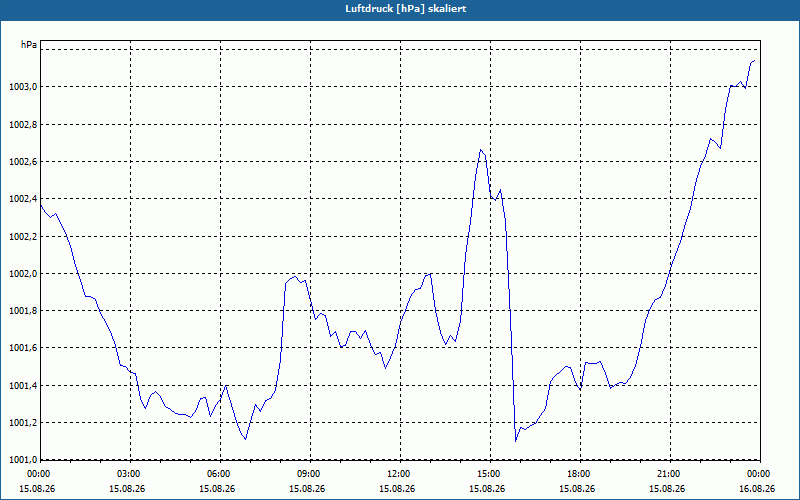Click the 15:00 time label
This screenshot has height=500, width=800.
pyautogui.click(x=490, y=474)
